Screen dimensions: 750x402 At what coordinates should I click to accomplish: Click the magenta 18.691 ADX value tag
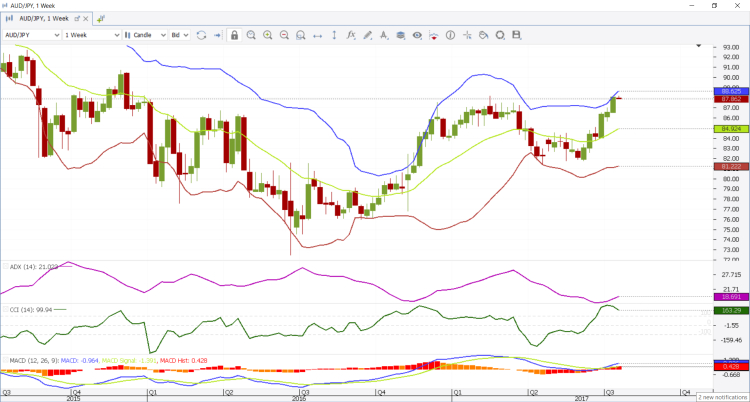click(x=730, y=297)
